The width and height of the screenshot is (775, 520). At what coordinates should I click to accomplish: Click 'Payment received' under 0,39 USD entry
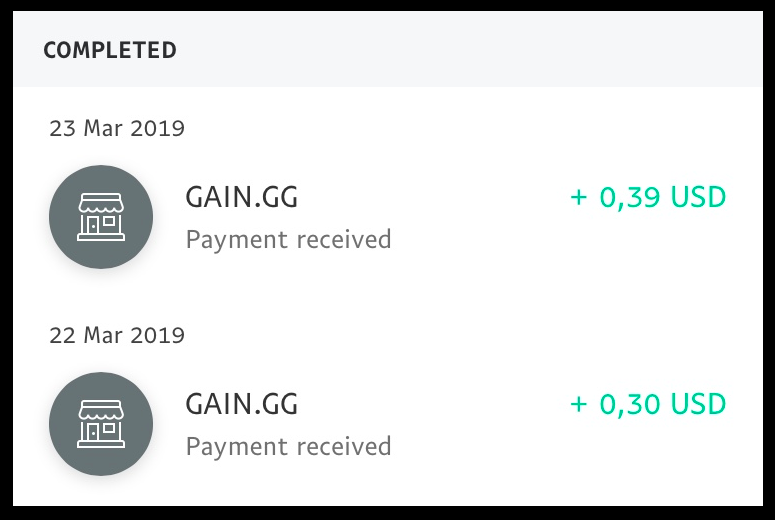click(x=288, y=240)
